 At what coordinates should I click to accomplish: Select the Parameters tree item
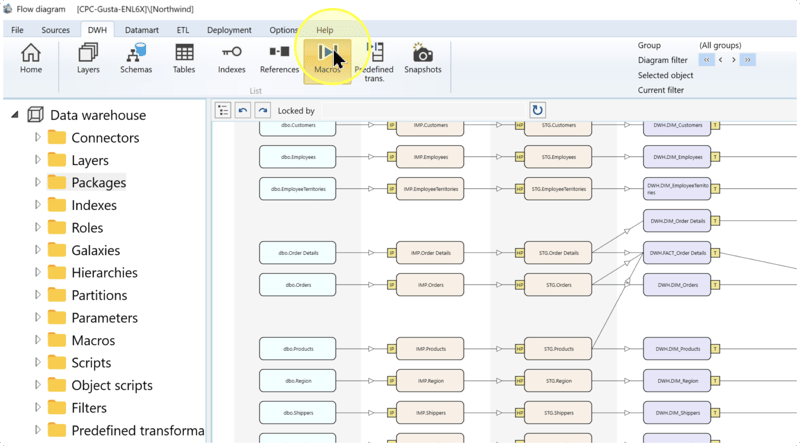tap(105, 318)
